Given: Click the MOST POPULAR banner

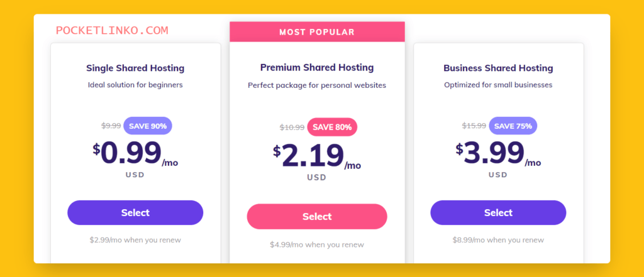Looking at the screenshot, I should 317,32.
